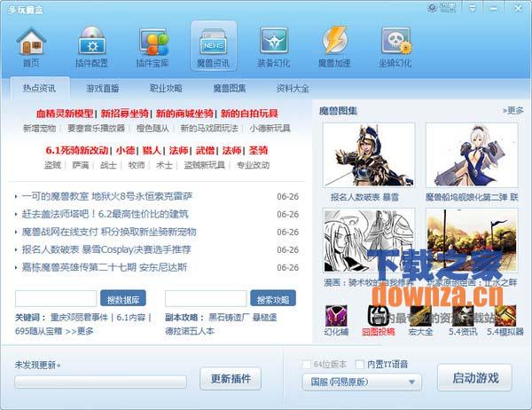
Task: Click the >>更多 keywords link
Action: [x=79, y=331]
